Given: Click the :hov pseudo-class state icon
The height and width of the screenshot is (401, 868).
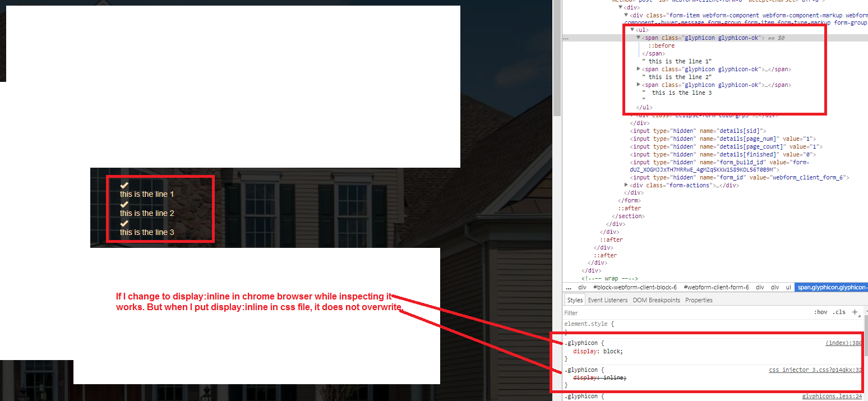Looking at the screenshot, I should [821, 312].
